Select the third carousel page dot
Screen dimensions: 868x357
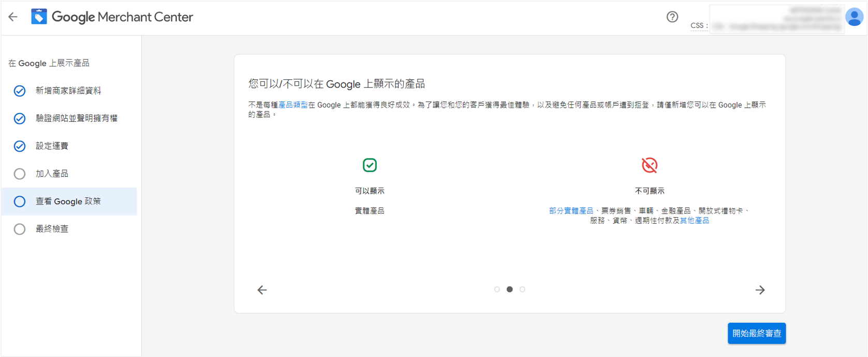point(522,290)
